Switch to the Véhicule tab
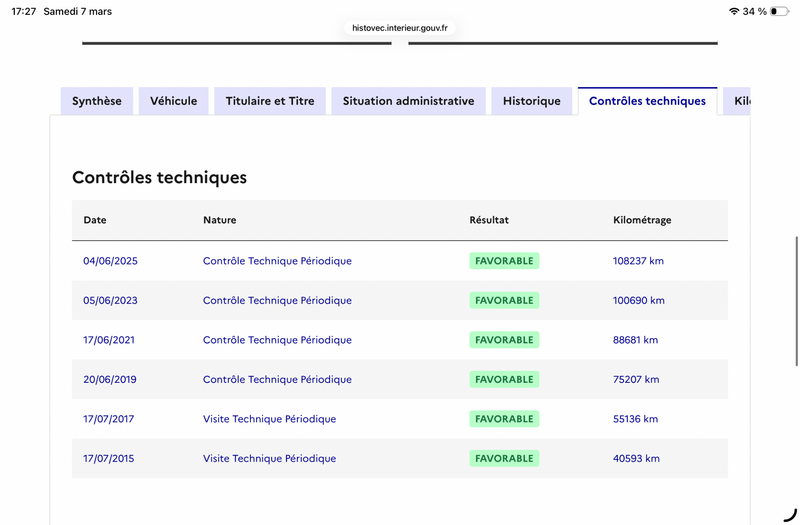Viewport: 800px width, 525px height. tap(174, 101)
